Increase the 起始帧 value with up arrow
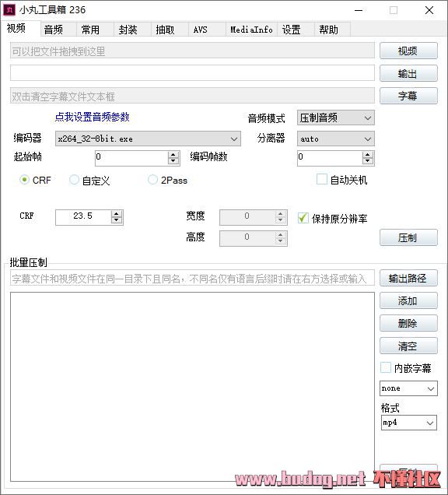This screenshot has width=448, height=495. 173,155
